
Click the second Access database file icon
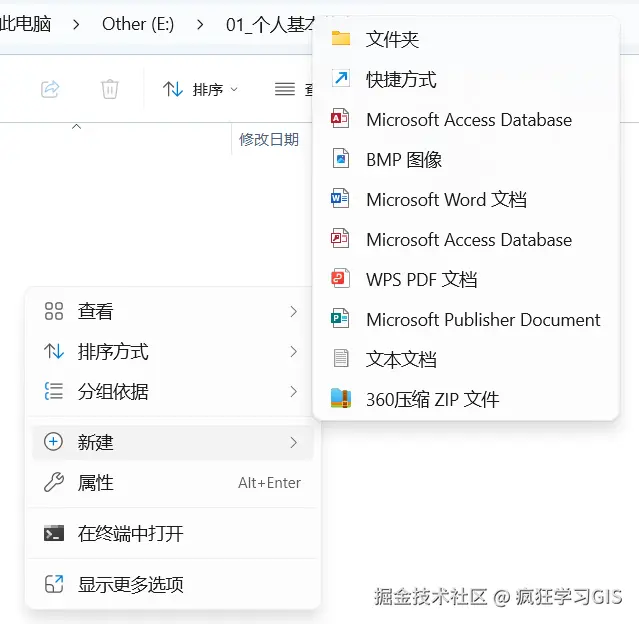340,238
